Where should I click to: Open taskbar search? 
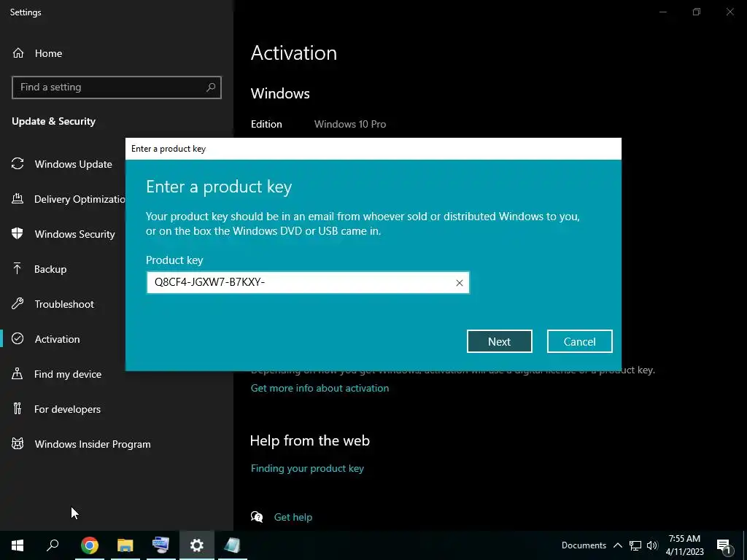tap(53, 545)
